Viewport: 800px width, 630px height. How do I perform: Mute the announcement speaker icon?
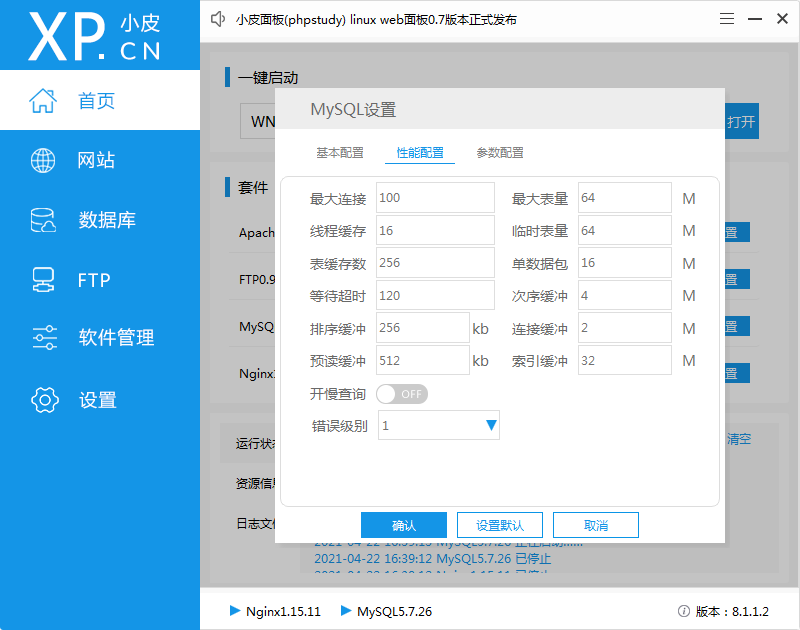218,18
